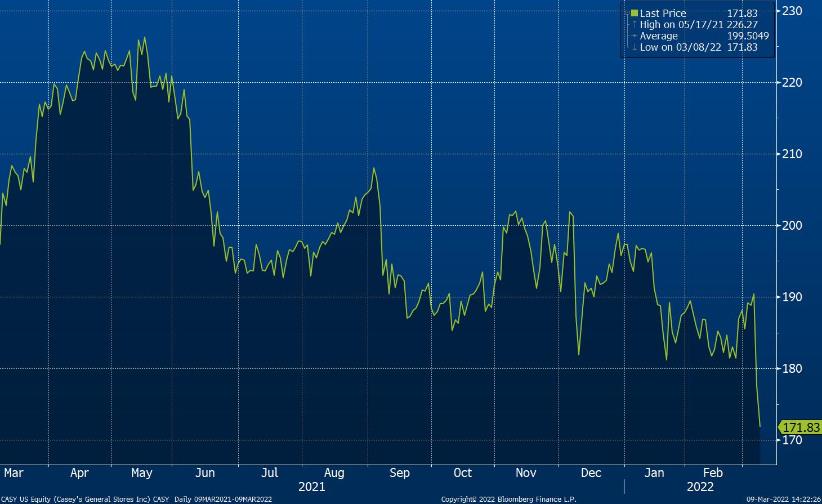Click the Sep label on date axis
The height and width of the screenshot is (504, 822).
(x=399, y=472)
